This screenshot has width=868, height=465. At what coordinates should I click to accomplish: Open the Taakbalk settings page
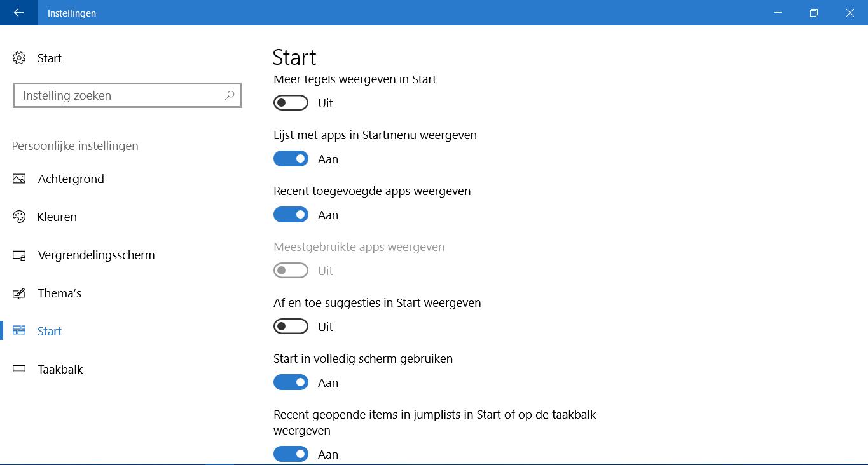60,369
